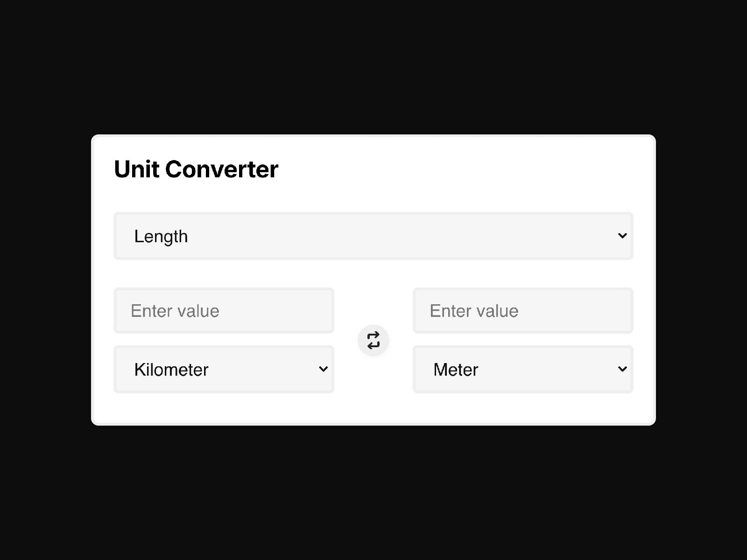
Task: Open the Length category dropdown
Action: point(373,236)
